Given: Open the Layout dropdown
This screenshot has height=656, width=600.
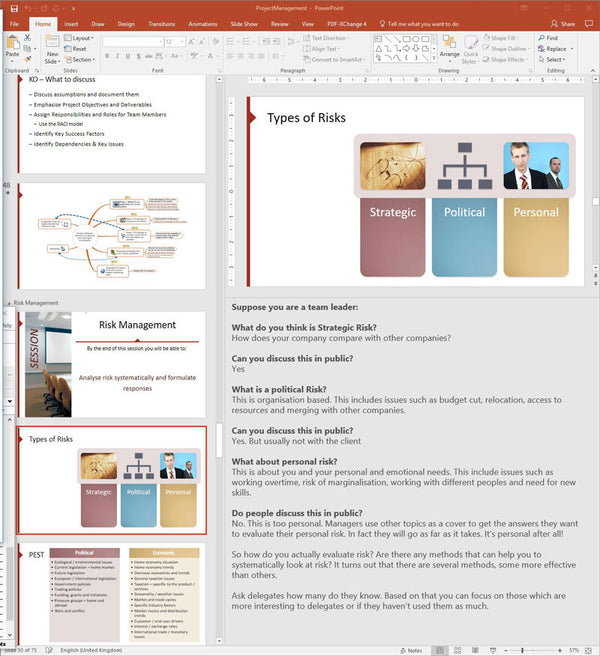Looking at the screenshot, I should coord(79,38).
